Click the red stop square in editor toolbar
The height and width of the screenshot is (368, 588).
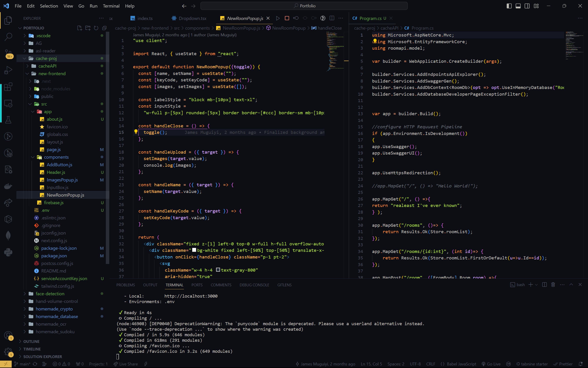pos(287,18)
